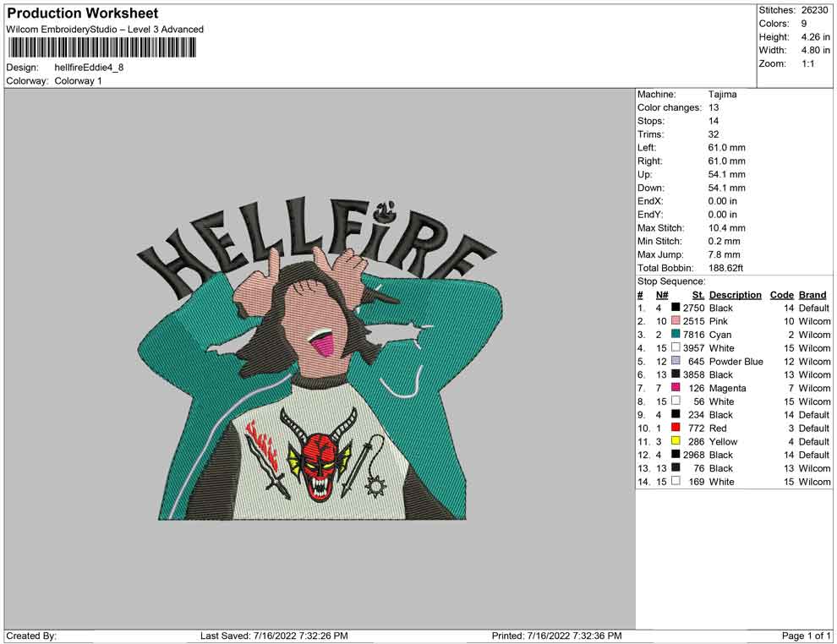Click the Hellfire embroidery design preview

320,358
